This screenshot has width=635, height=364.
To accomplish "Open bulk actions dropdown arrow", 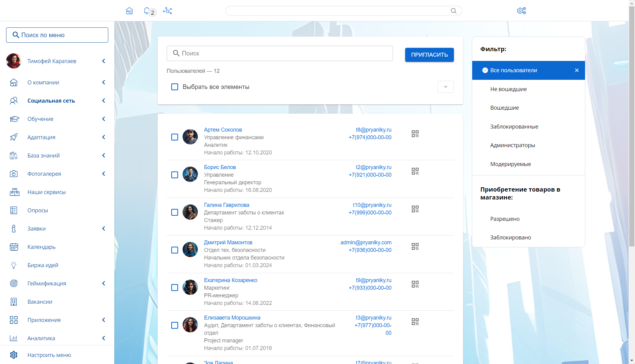I will pyautogui.click(x=445, y=87).
